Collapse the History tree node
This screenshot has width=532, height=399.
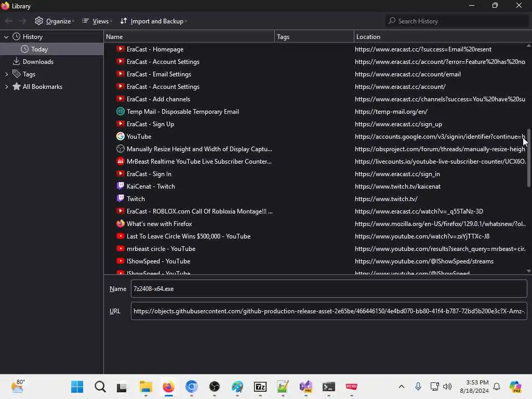(6, 37)
